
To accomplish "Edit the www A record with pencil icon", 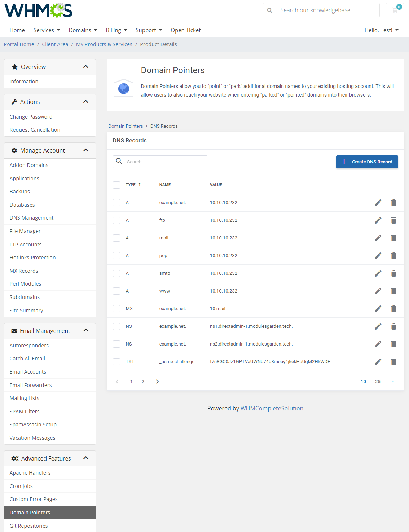I will point(378,291).
